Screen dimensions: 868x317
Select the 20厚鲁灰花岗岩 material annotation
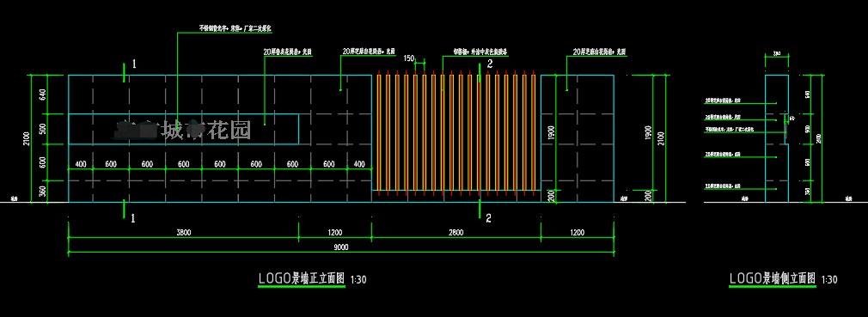(x=288, y=52)
